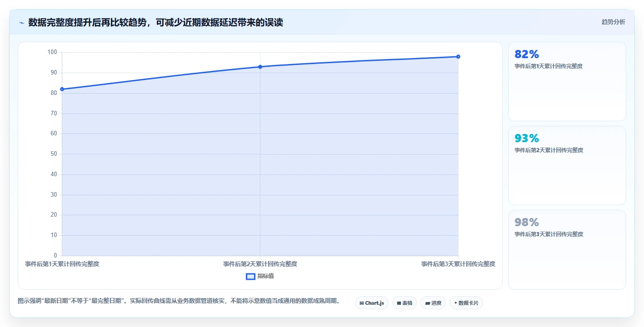Click x-axis label 事件后第1天累计回传完整度
Screen dimensions: 644x327
[62, 264]
